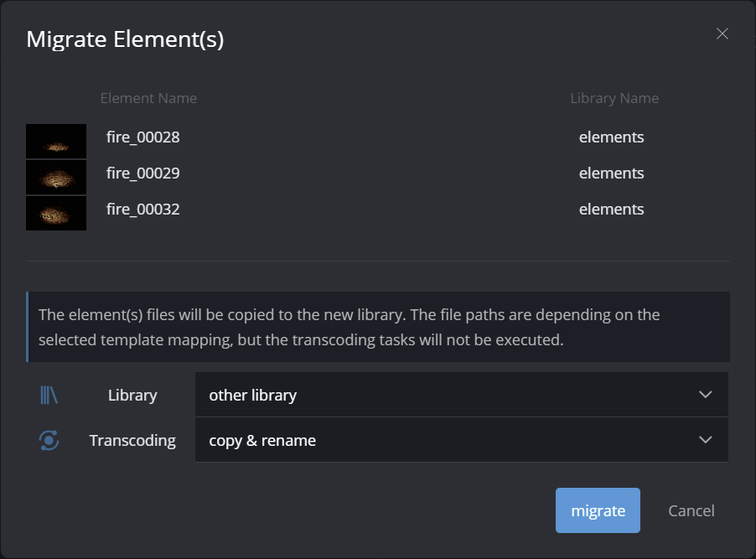This screenshot has height=559, width=756.
Task: Click the fire_00029 element name
Action: 143,173
